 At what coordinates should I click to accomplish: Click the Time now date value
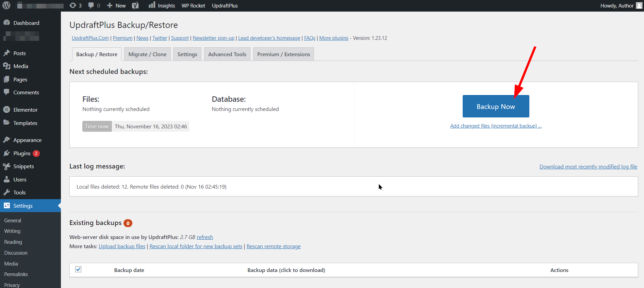[151, 126]
